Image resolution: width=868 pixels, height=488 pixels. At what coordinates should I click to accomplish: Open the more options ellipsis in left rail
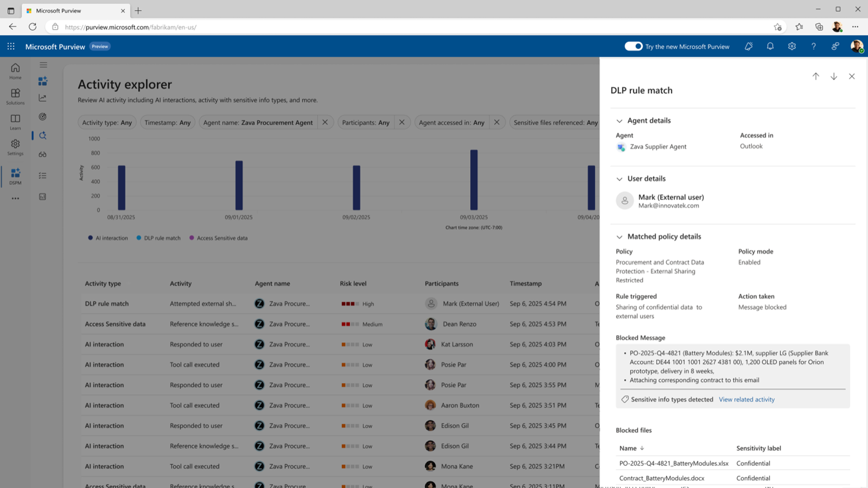click(15, 198)
